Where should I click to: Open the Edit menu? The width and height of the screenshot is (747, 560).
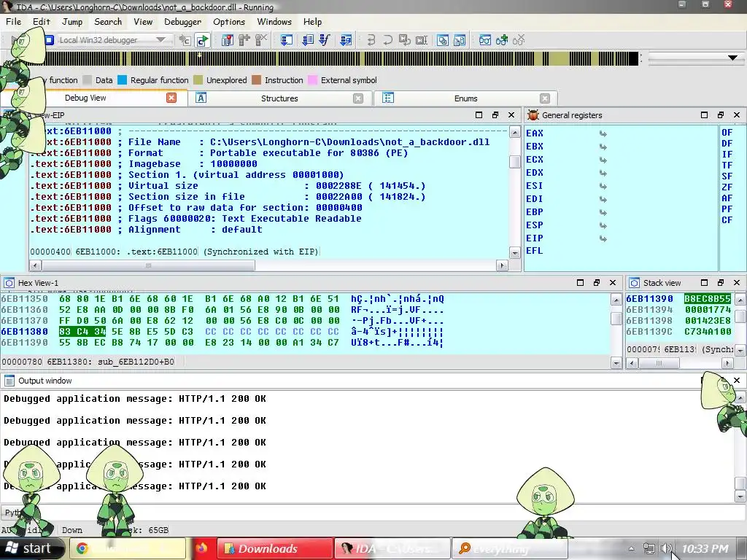click(42, 22)
